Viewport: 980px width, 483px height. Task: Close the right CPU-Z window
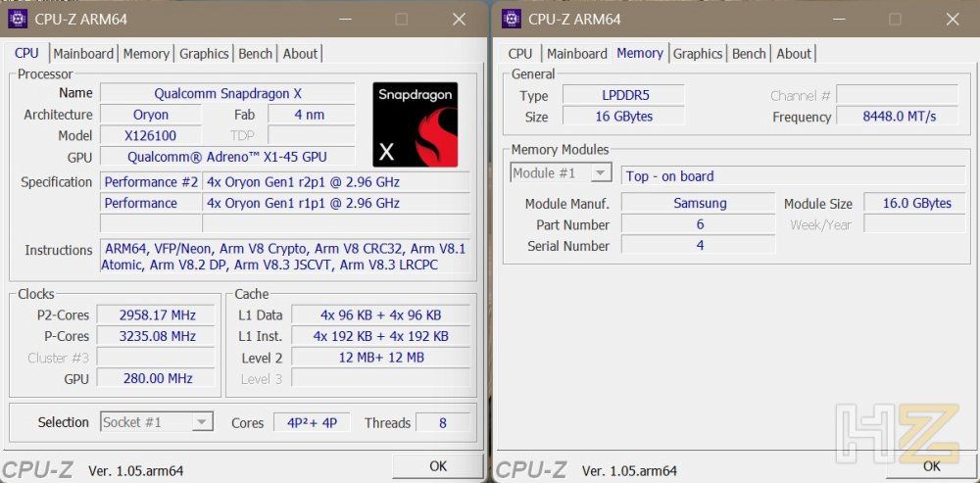(x=953, y=20)
